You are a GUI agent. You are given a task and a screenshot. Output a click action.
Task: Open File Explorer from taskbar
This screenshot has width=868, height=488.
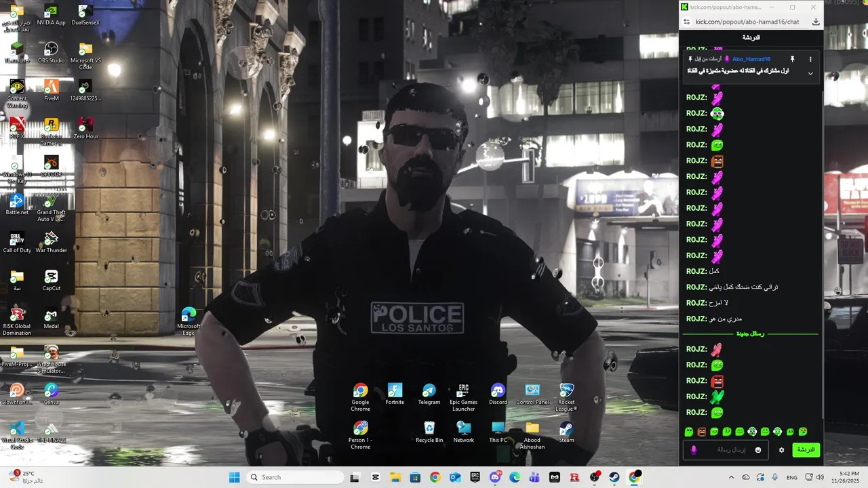coord(395,477)
